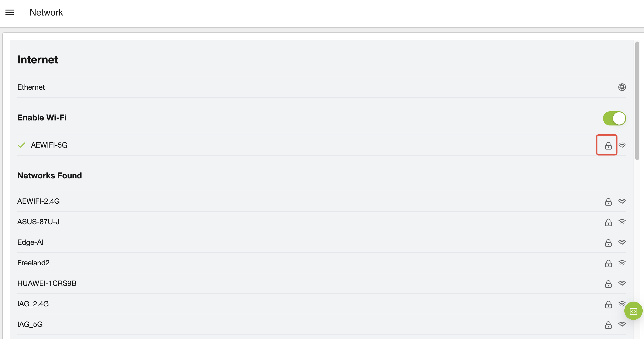Click lock icon beside IAG_5G

click(608, 325)
